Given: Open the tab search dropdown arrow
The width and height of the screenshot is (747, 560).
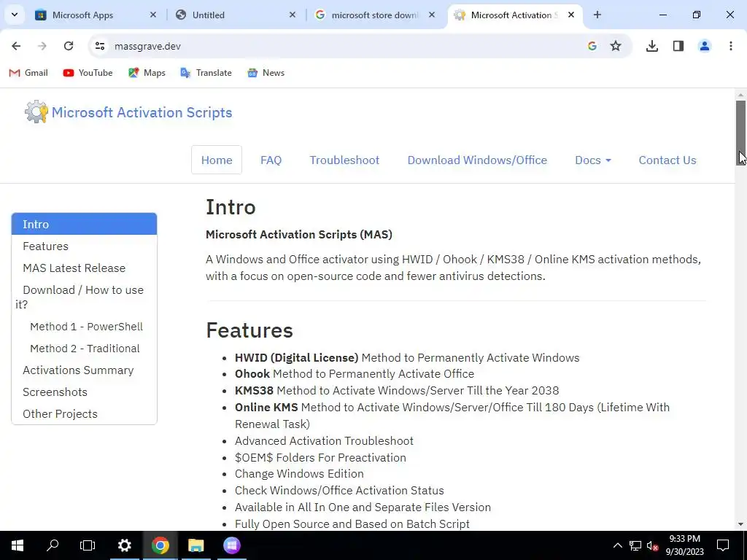Looking at the screenshot, I should click(15, 15).
